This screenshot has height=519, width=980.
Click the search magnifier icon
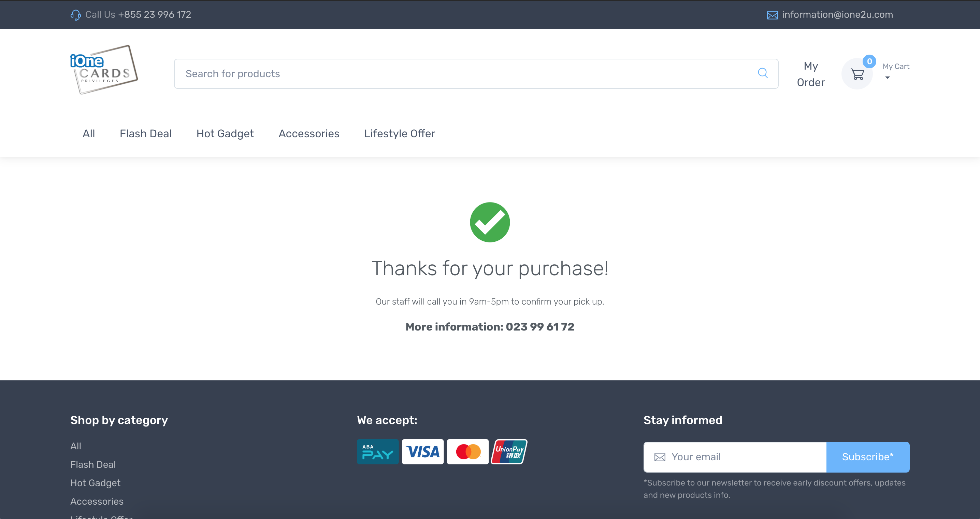[x=762, y=73]
